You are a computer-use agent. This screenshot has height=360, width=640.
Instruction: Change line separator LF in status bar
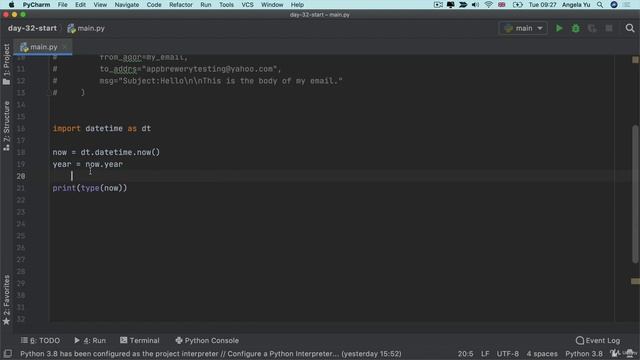pos(485,354)
